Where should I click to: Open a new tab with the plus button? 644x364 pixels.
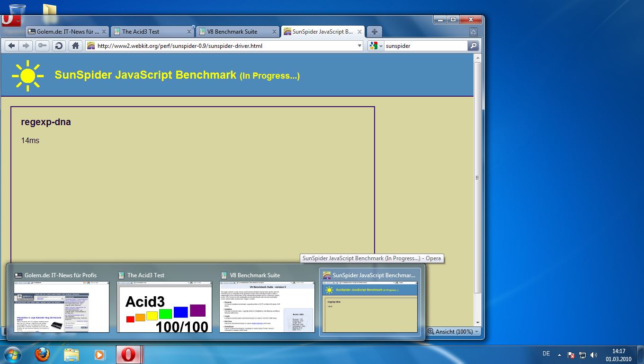(x=374, y=31)
